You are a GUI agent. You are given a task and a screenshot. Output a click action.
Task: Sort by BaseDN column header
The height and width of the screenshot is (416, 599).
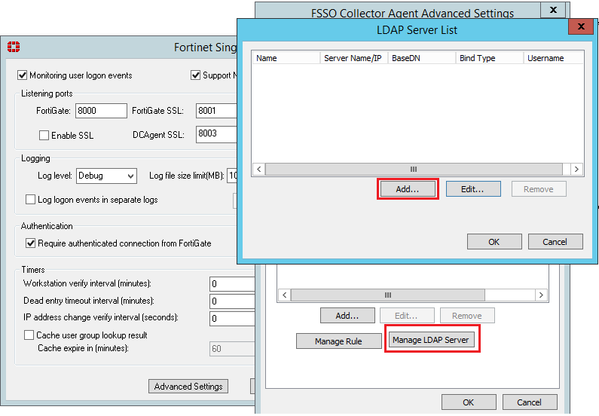pyautogui.click(x=422, y=58)
